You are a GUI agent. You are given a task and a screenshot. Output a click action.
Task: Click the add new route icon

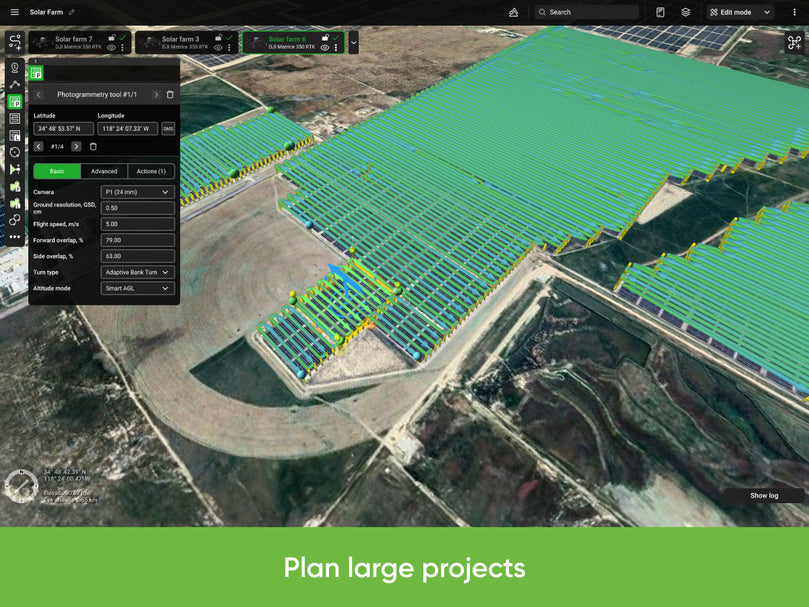point(15,42)
